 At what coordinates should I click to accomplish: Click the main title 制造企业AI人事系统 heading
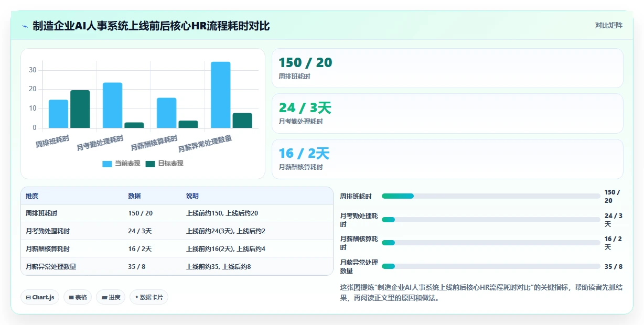click(151, 26)
